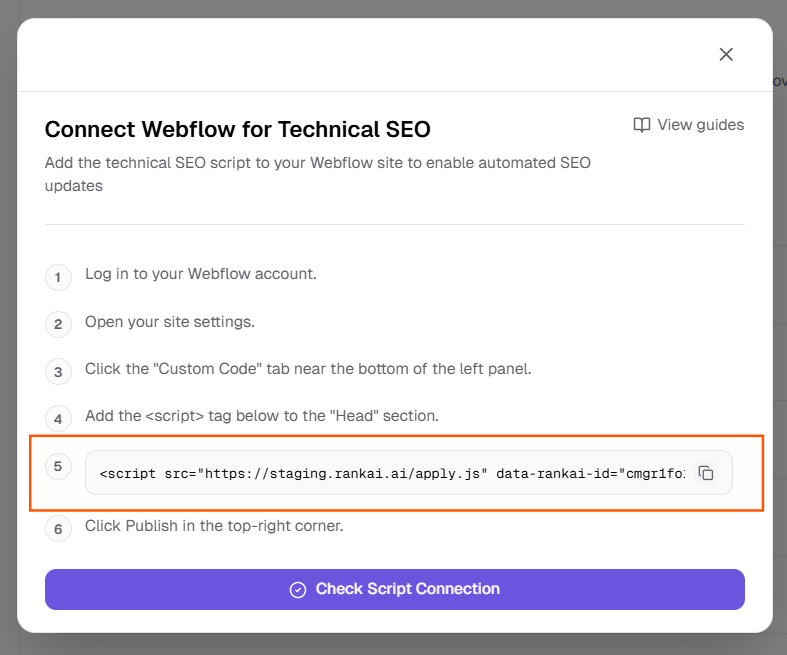Click the step 4 number badge
Viewport: 787px width, 655px height.
(x=58, y=419)
